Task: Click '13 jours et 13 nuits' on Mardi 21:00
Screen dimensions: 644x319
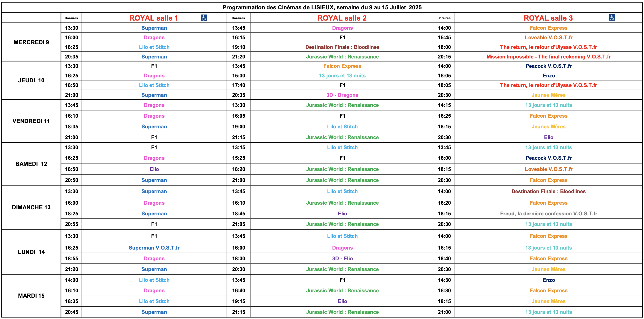Action: (x=548, y=312)
